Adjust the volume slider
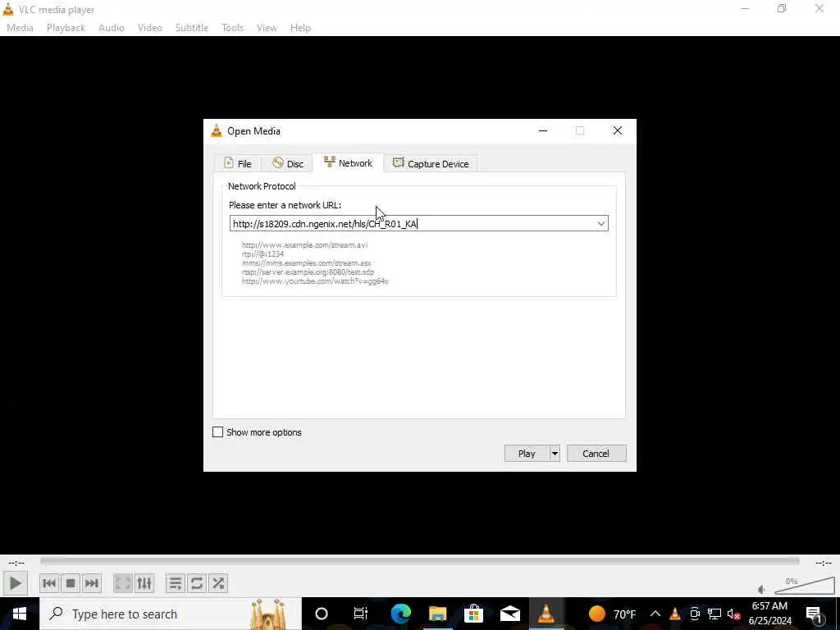This screenshot has width=840, height=630. [x=804, y=586]
